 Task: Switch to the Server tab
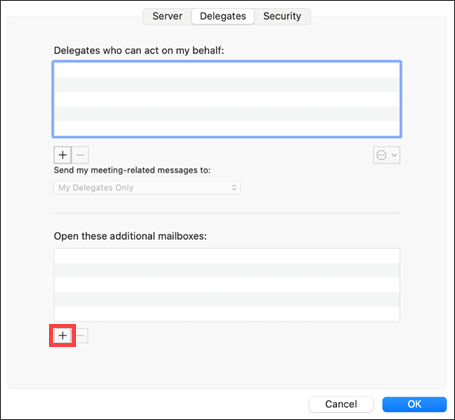pos(167,16)
